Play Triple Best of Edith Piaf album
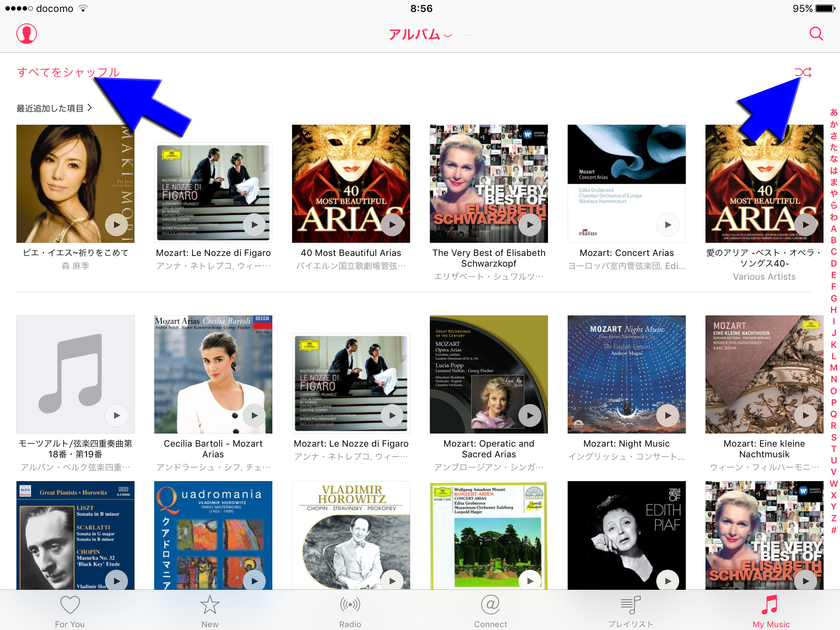Viewport: 840px width, 630px height. (668, 581)
